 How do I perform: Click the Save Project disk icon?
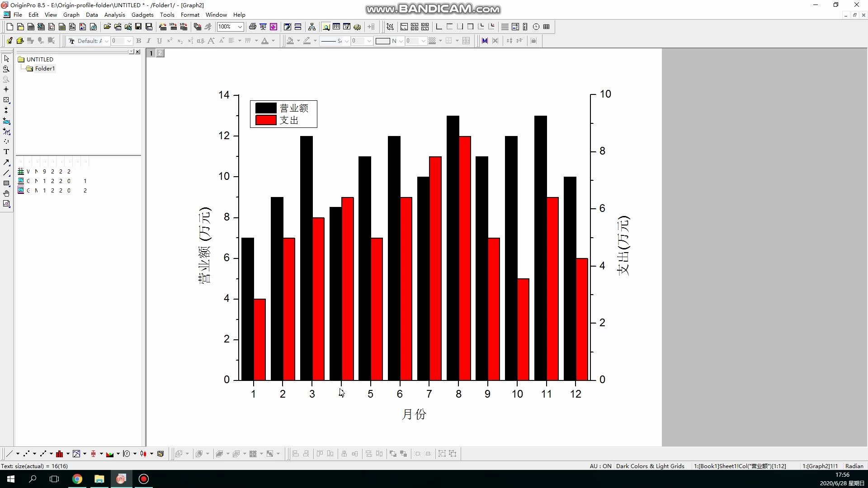coord(138,27)
